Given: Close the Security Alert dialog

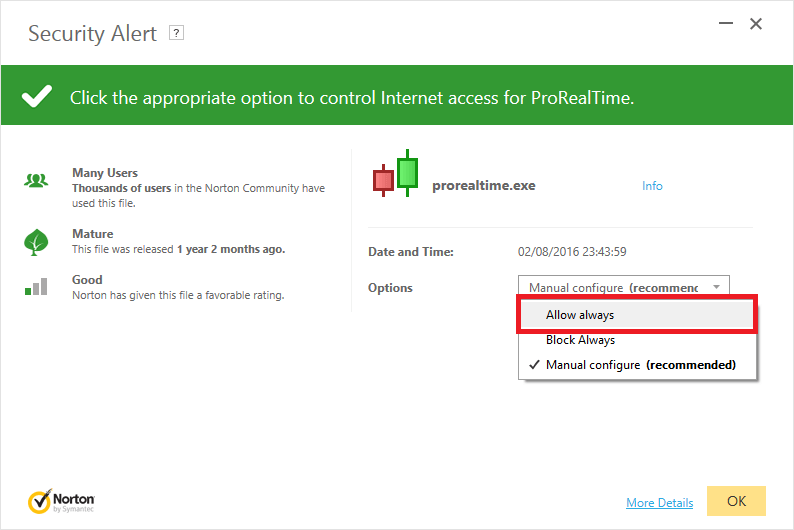Looking at the screenshot, I should pos(756,24).
